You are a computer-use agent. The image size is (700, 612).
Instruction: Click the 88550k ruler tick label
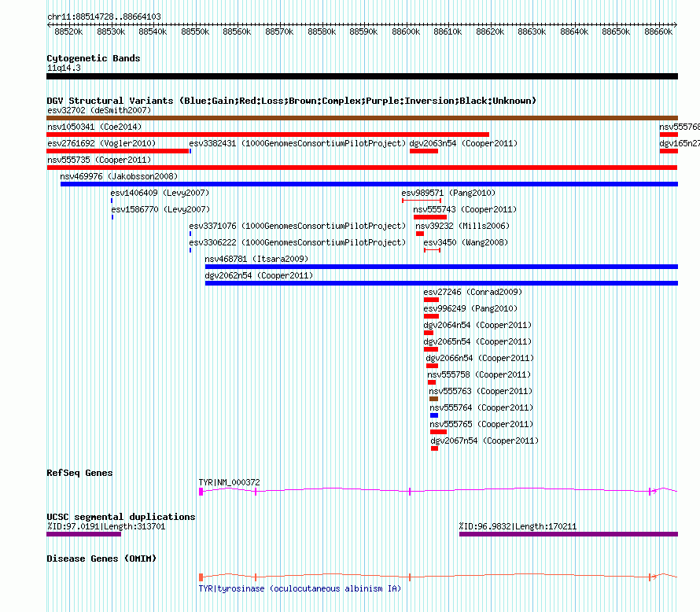(195, 31)
